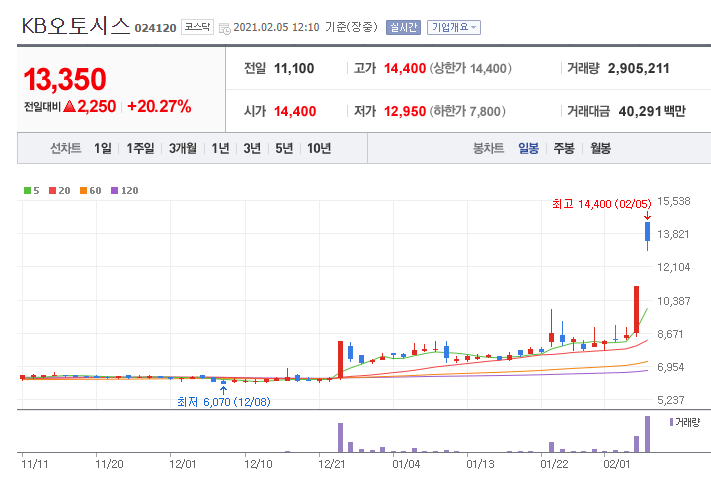Open the 기업개요 dropdown
711x479 pixels.
point(453,28)
